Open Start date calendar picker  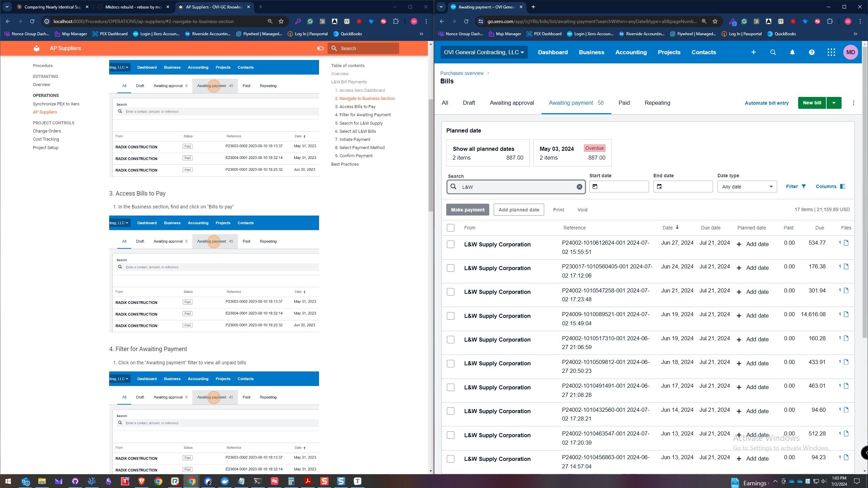(595, 186)
